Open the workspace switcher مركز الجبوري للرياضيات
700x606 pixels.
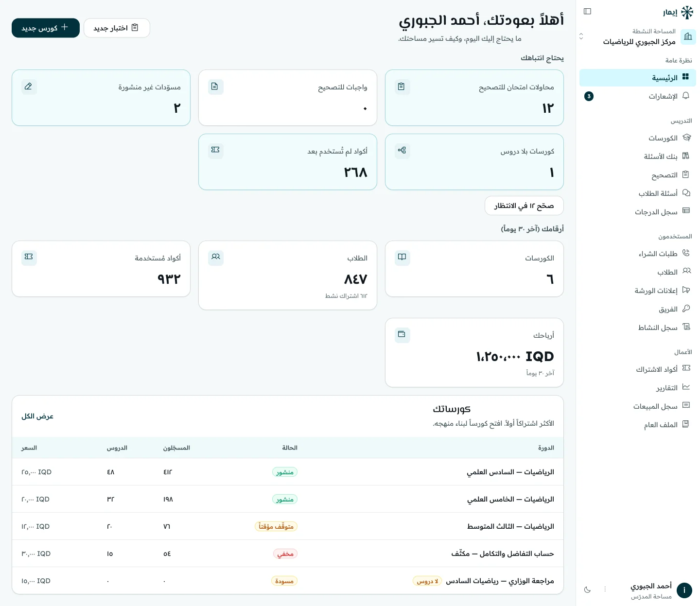638,36
